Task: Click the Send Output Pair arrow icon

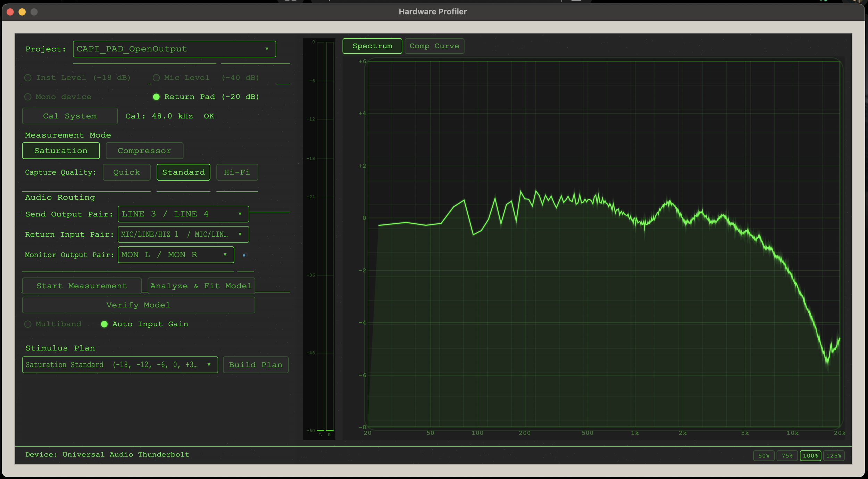Action: pos(240,214)
